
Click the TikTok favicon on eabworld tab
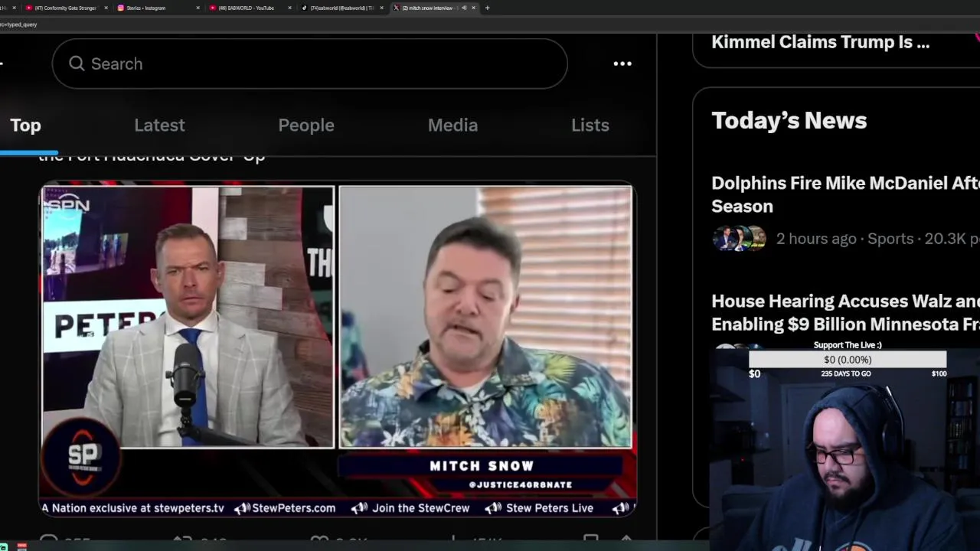point(305,8)
